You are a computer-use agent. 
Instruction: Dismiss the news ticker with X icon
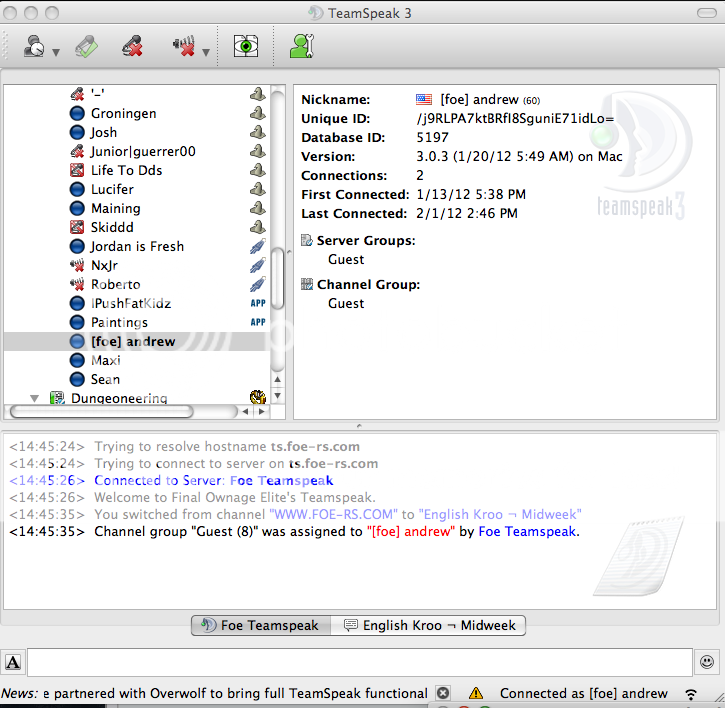point(443,693)
